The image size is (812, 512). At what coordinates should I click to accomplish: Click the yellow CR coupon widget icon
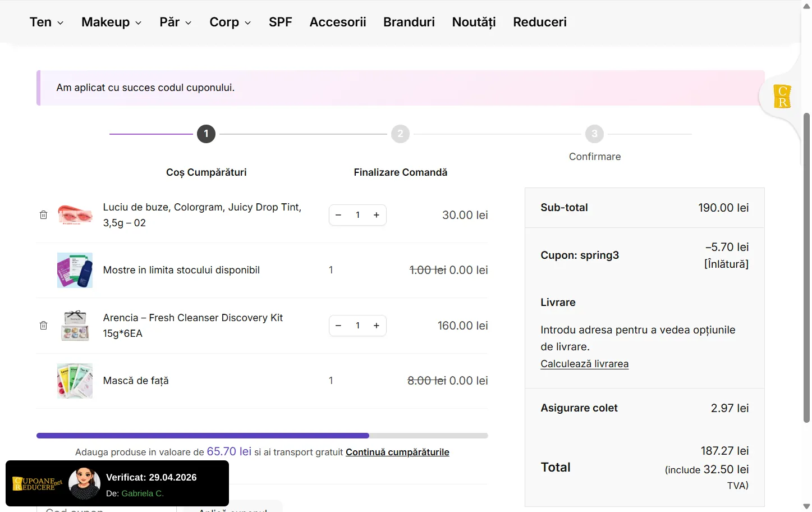pyautogui.click(x=782, y=97)
